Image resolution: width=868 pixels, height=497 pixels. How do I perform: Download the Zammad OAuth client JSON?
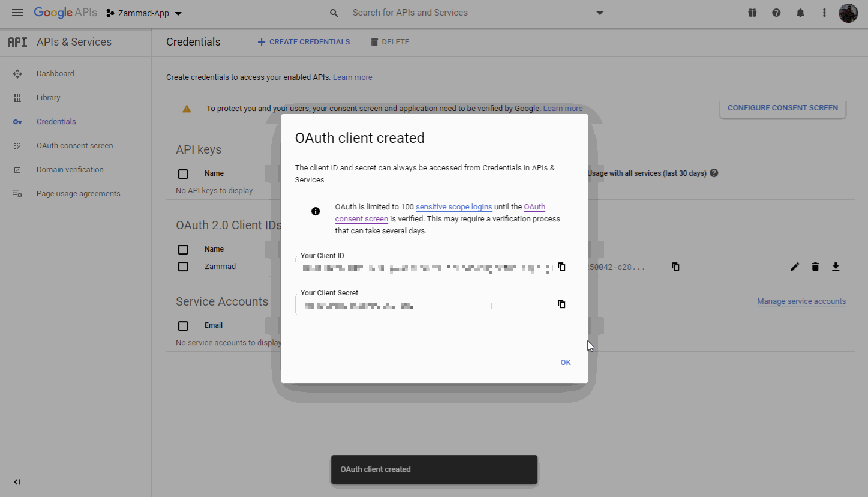point(836,267)
